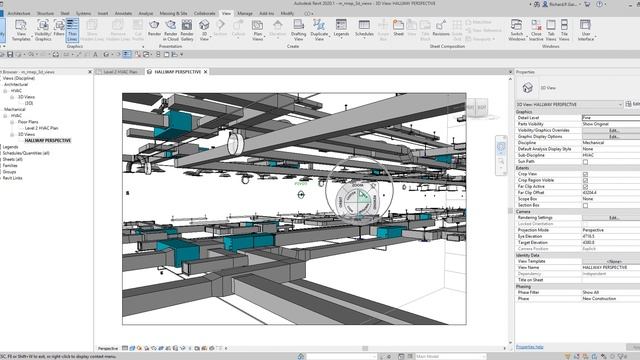Viewport: 640px width, 360px height.
Task: Open the Collaborate ribbon tab
Action: (x=204, y=13)
